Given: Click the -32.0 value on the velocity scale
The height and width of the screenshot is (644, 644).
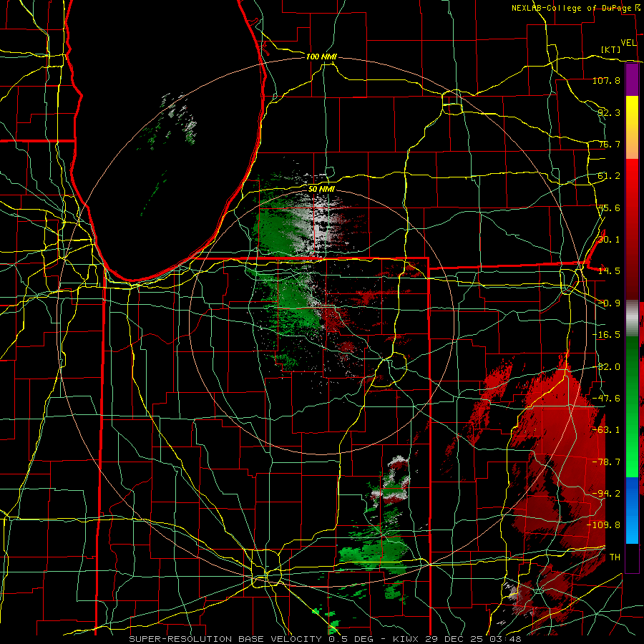Looking at the screenshot, I should 606,367.
